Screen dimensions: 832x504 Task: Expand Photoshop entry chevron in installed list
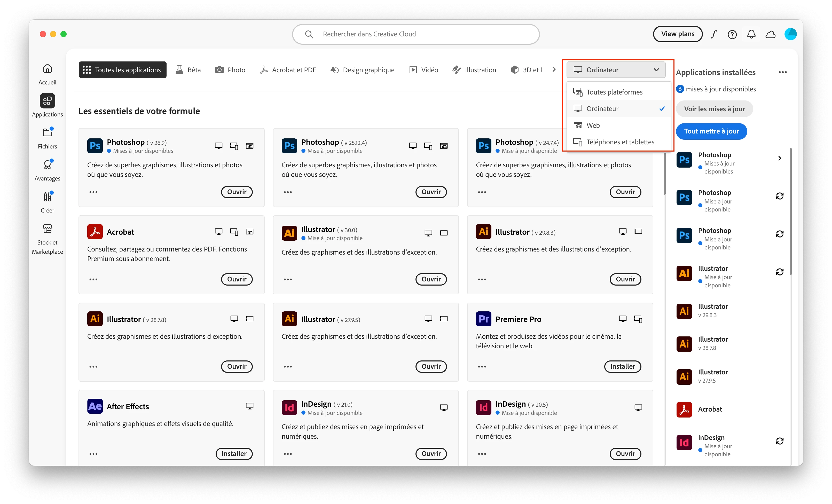780,158
